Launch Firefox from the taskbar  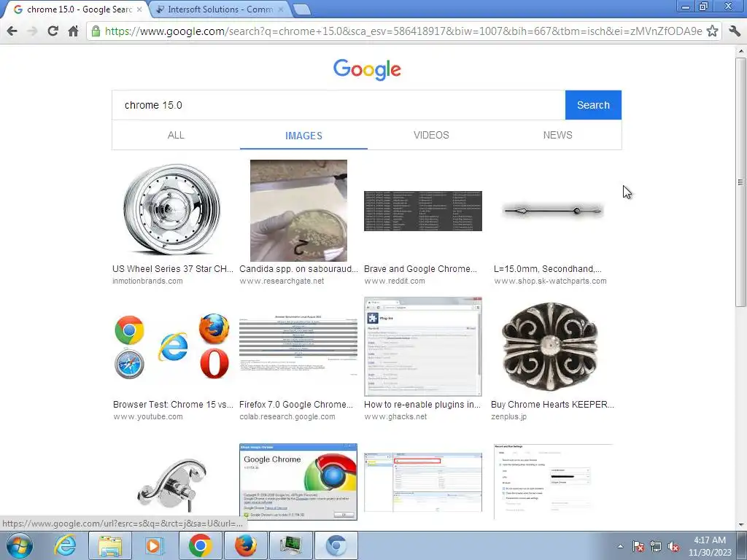245,545
